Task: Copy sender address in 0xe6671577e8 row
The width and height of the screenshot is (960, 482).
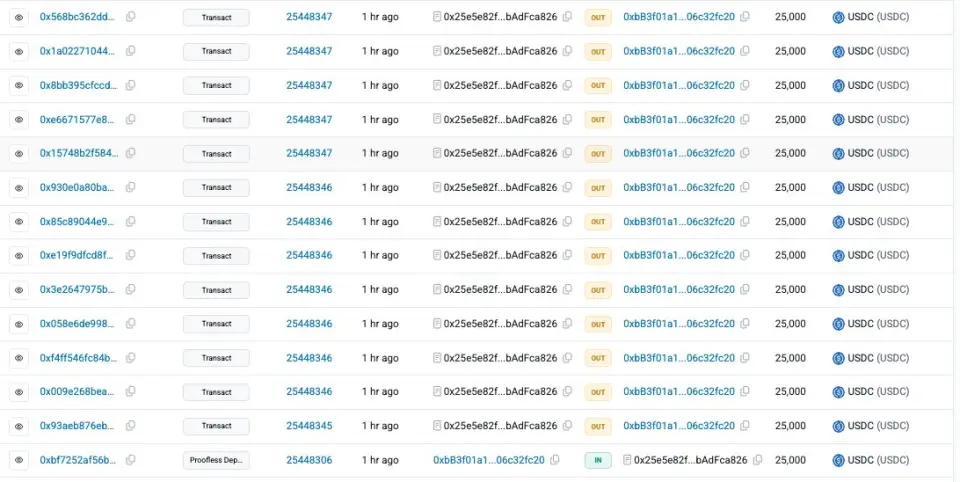Action: 568,119
